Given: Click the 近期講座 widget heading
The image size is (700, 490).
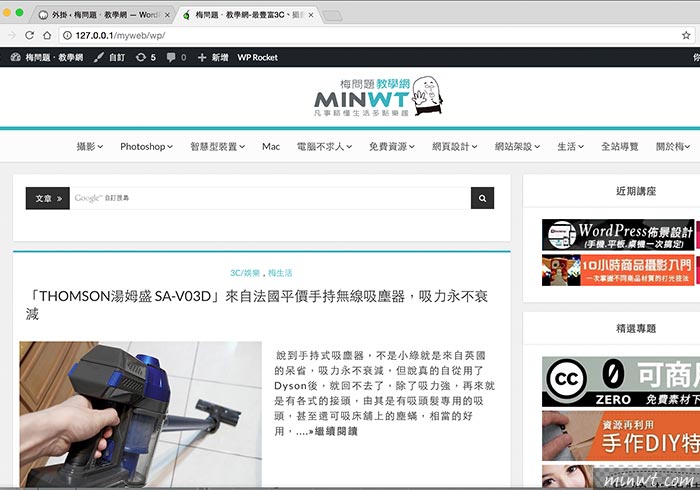Looking at the screenshot, I should coord(636,191).
